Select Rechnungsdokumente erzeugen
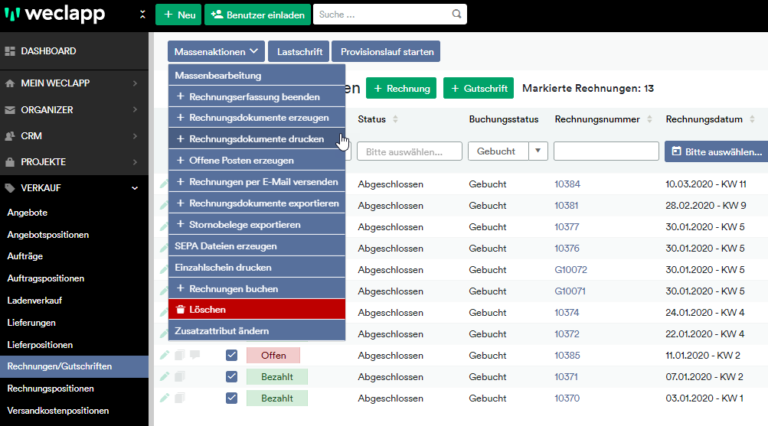 [257, 118]
